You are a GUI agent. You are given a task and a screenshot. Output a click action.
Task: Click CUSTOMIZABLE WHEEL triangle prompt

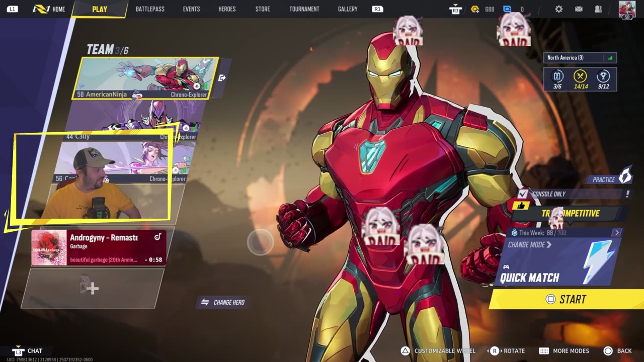pos(438,351)
